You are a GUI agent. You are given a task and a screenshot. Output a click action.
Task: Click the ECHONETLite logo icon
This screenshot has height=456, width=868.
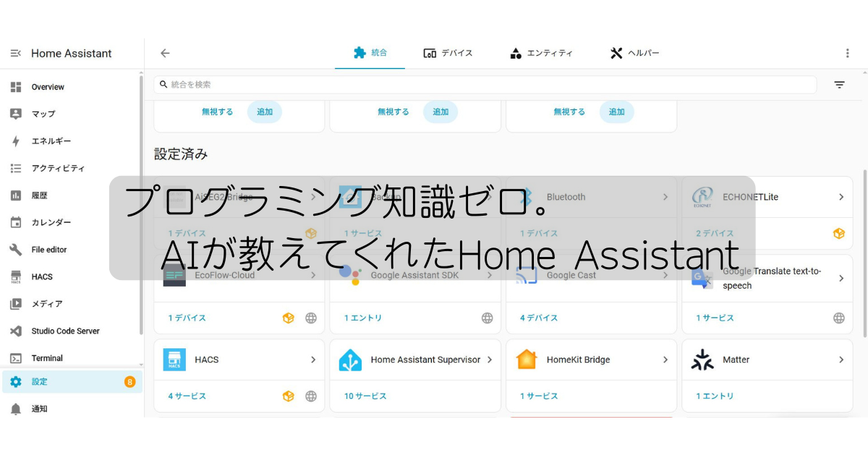click(x=702, y=197)
